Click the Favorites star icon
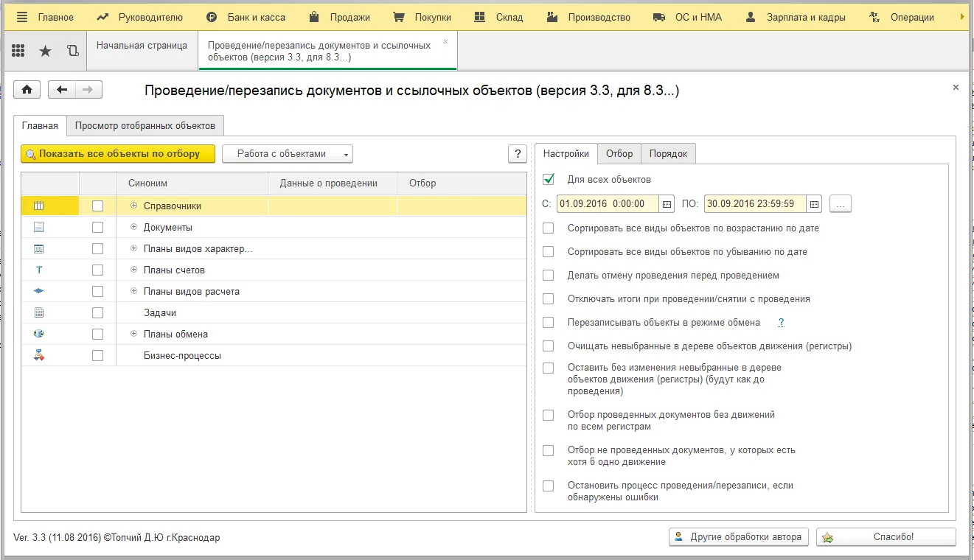 click(x=46, y=51)
